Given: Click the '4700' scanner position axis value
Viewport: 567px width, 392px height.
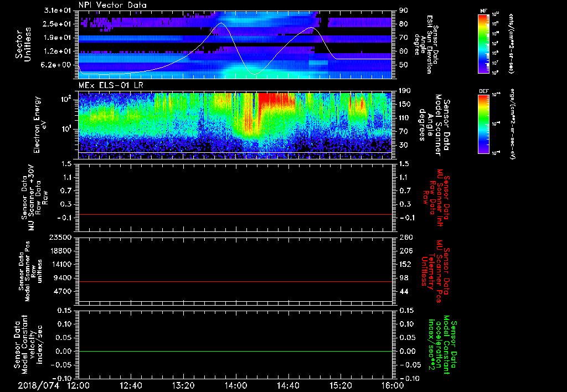Looking at the screenshot, I should 62,291.
